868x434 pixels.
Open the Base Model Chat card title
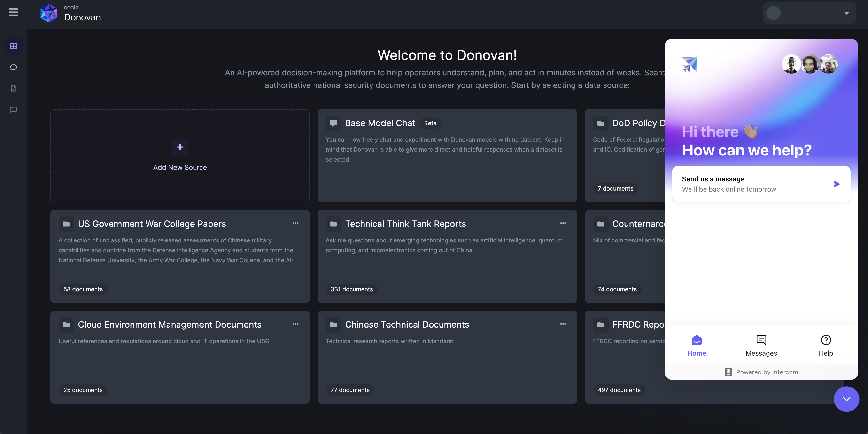[x=380, y=123]
